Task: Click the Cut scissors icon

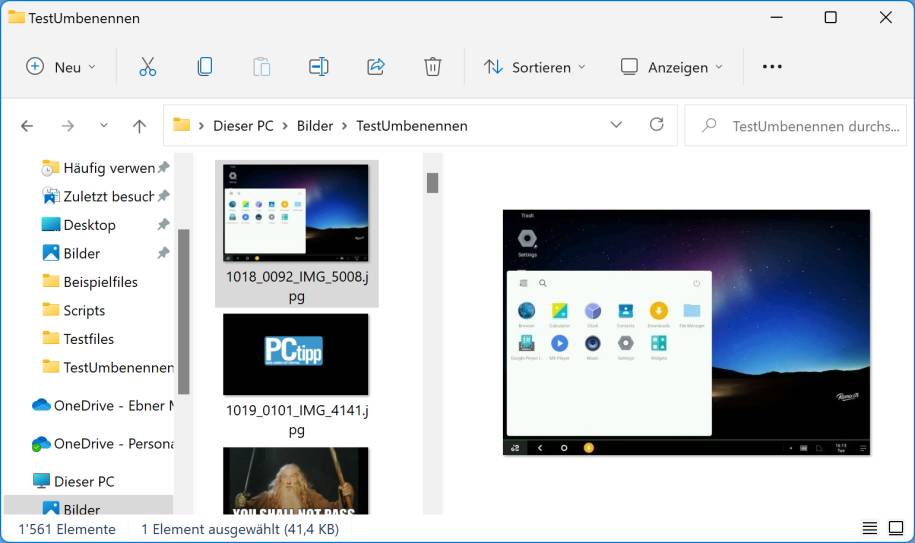Action: 147,67
